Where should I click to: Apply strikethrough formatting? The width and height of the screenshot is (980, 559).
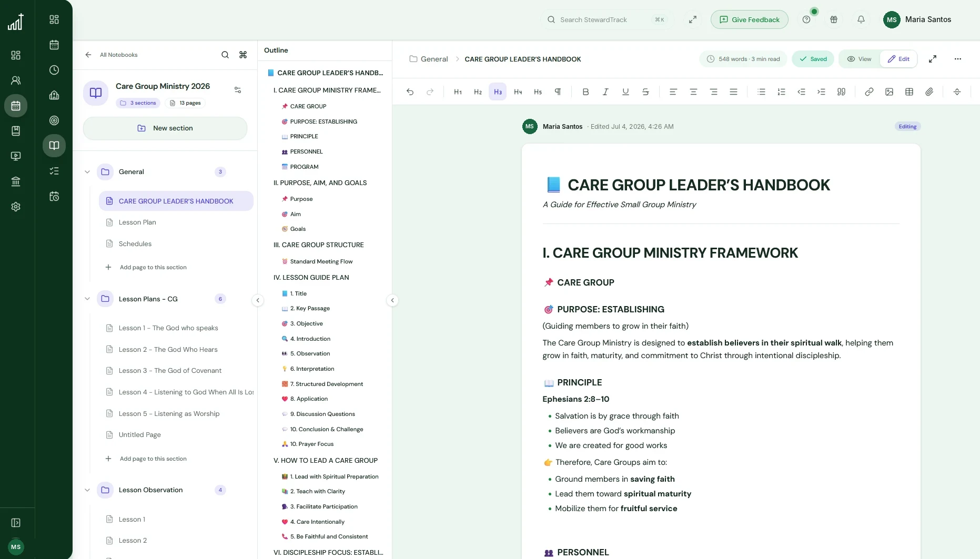click(x=645, y=92)
